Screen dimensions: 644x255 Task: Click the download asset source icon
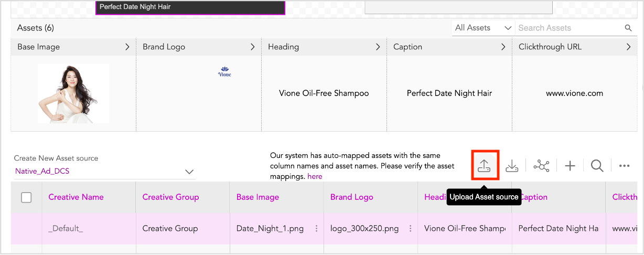click(x=512, y=166)
